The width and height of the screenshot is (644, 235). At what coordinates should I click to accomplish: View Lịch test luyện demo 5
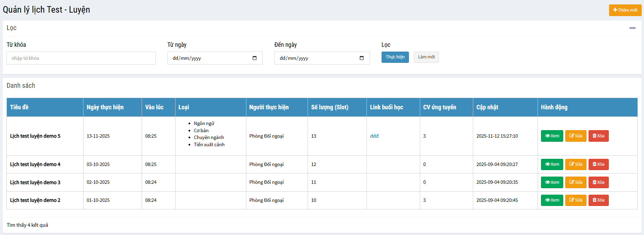(x=552, y=136)
